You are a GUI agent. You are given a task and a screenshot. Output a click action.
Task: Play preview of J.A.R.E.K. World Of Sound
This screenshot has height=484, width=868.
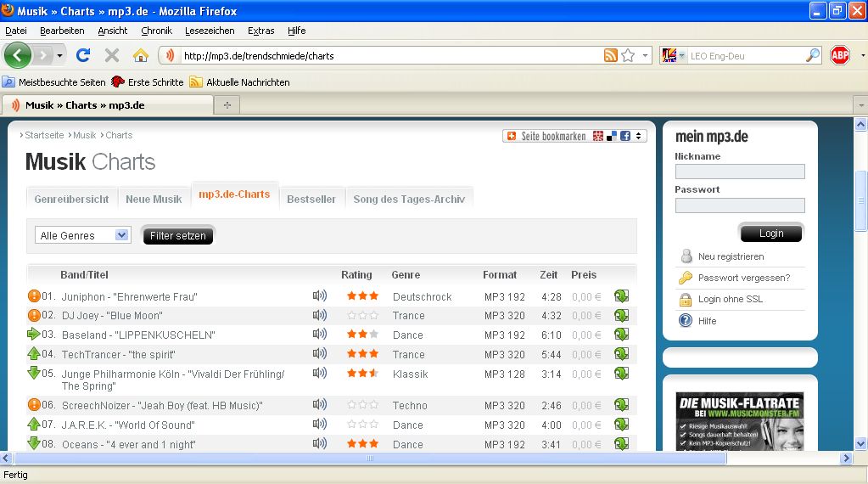pos(319,424)
